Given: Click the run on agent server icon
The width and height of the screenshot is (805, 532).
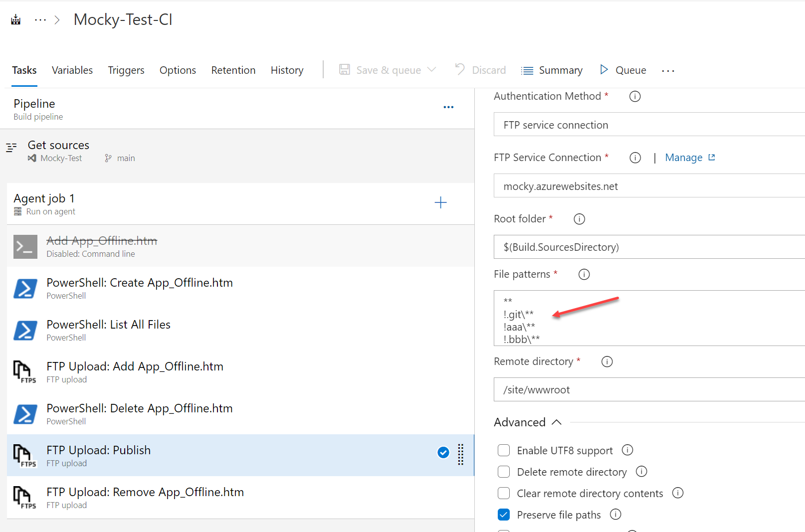Looking at the screenshot, I should click(18, 211).
